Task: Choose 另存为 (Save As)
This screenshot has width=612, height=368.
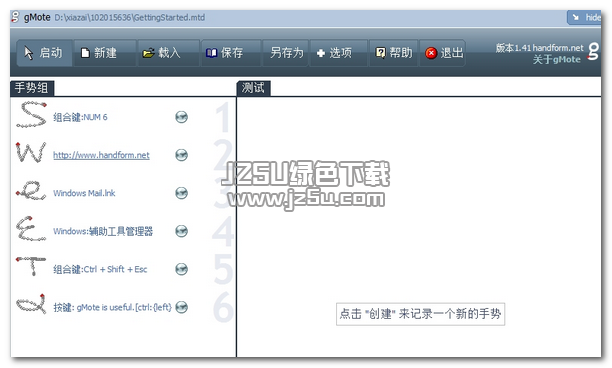Action: point(286,53)
